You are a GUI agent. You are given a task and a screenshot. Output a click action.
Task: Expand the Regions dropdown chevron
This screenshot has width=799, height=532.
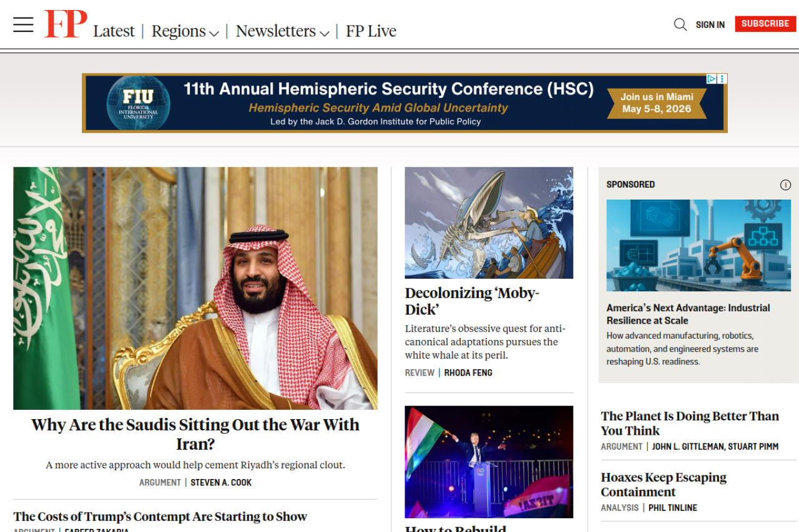[x=213, y=33]
